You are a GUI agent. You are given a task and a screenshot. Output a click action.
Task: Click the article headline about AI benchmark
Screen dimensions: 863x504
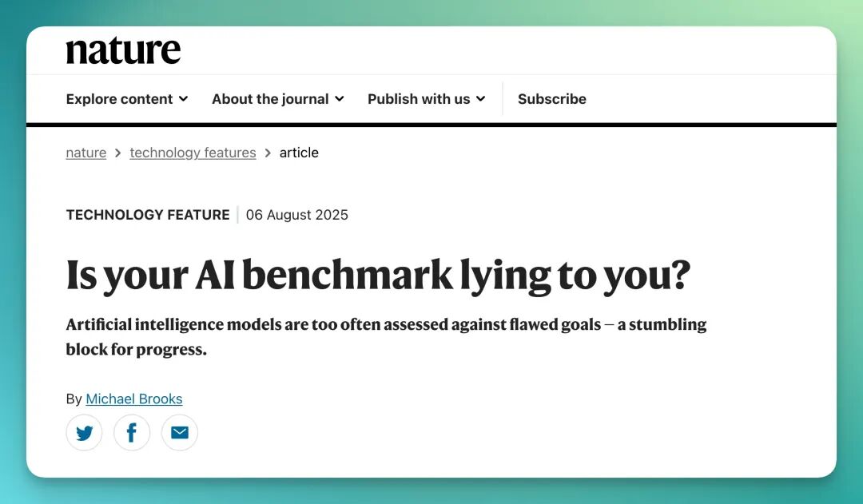[x=377, y=275]
